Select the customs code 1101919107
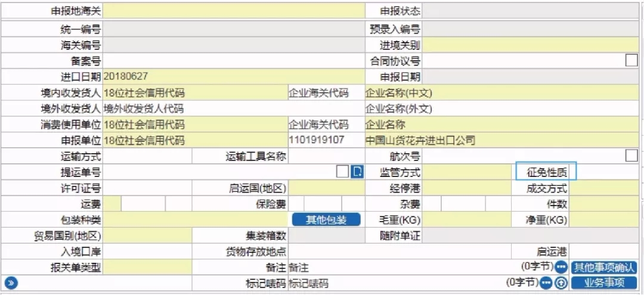This screenshot has width=644, height=295. (x=317, y=140)
